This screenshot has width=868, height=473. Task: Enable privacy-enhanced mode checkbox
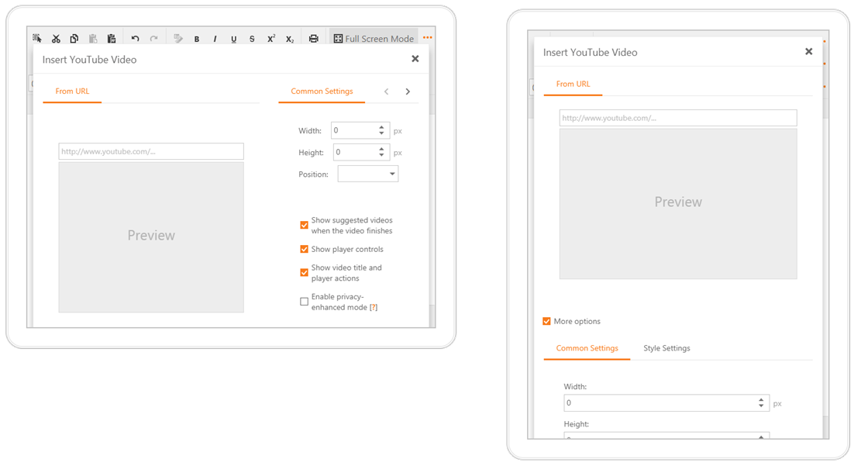(x=304, y=302)
